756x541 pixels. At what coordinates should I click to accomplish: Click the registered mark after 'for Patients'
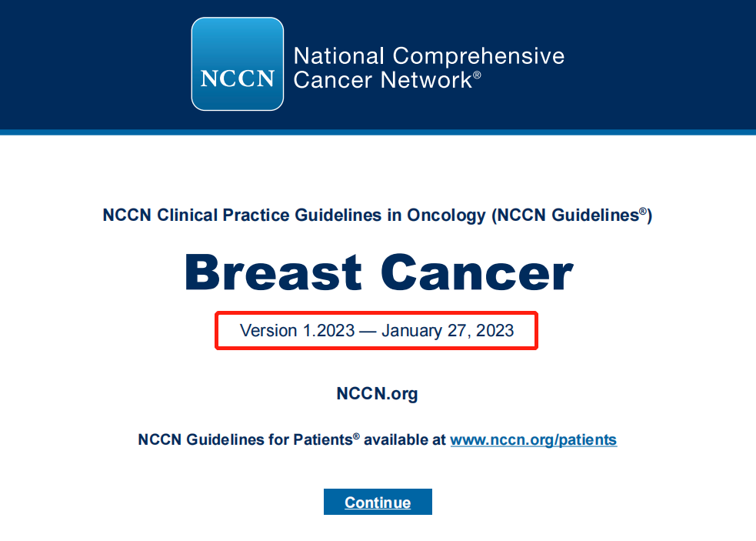click(356, 436)
